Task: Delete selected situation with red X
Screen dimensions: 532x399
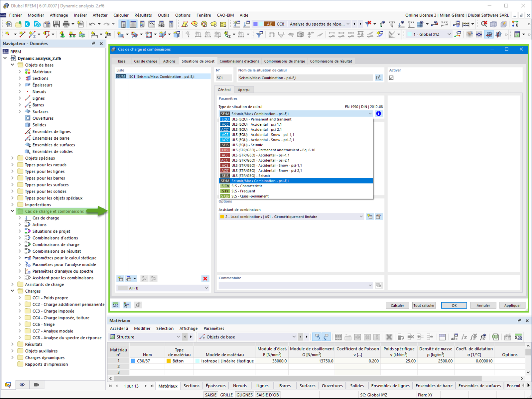Action: coord(205,279)
